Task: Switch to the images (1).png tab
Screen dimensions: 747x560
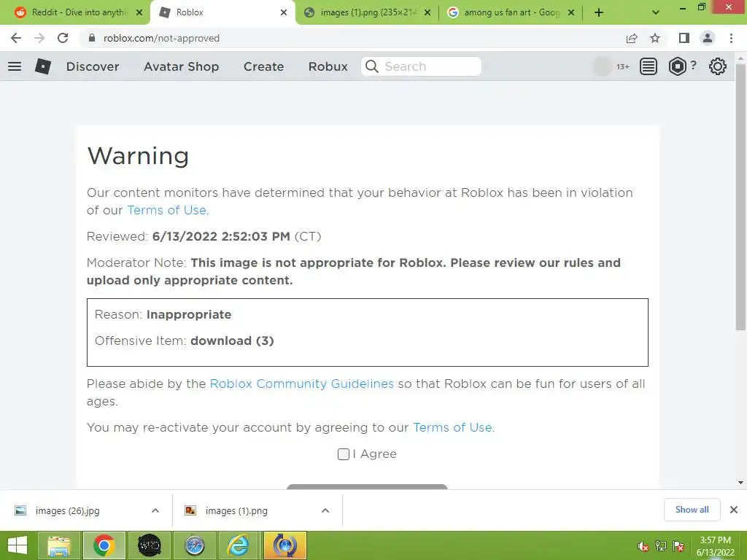Action: [366, 12]
